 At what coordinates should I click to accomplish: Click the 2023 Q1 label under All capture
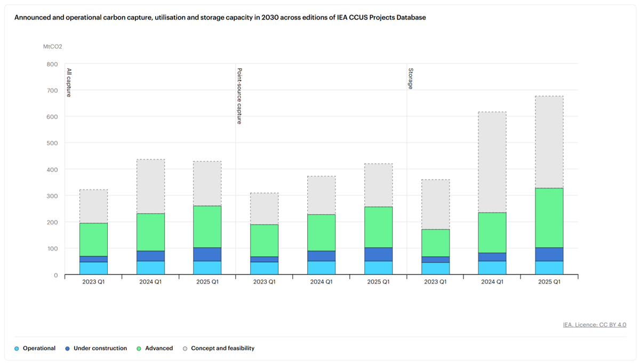[93, 282]
